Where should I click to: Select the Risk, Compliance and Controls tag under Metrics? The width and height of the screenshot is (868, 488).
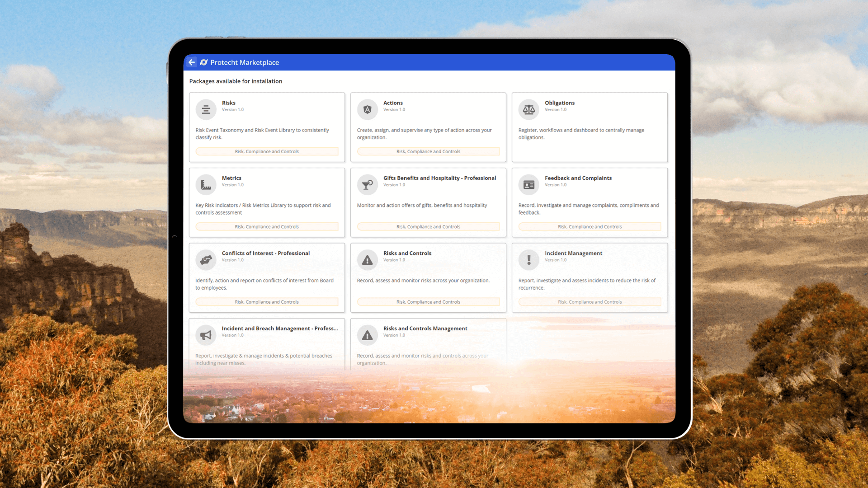(x=267, y=226)
